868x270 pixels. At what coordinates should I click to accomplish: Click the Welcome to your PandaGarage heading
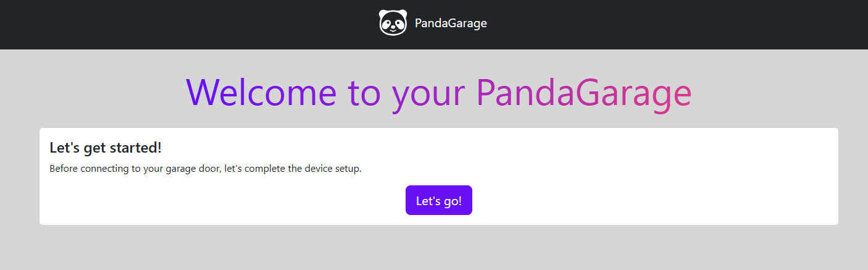click(x=439, y=93)
